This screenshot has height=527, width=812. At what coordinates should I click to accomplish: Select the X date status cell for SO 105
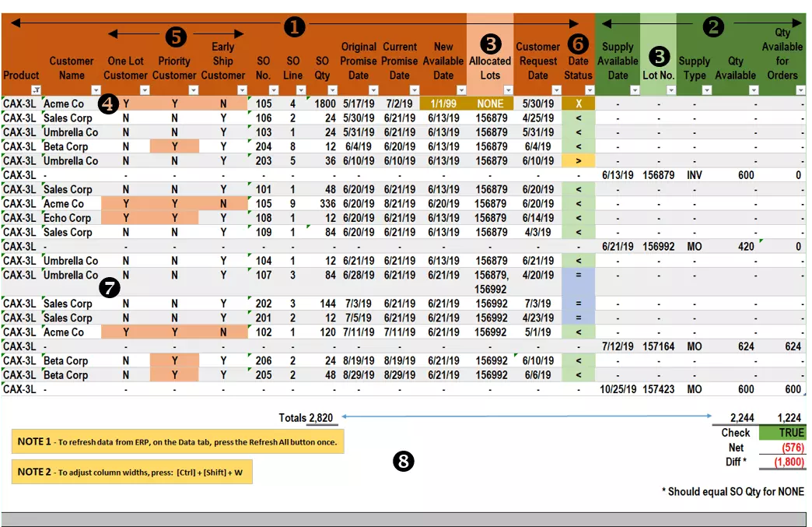click(579, 104)
